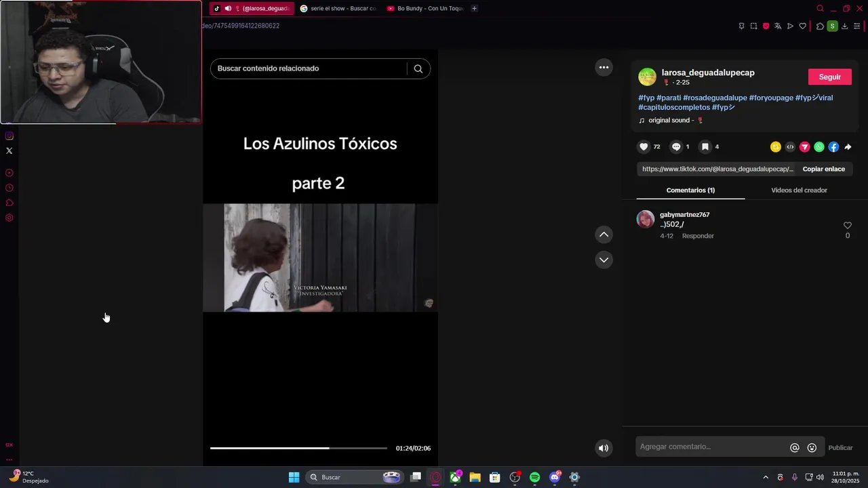
Task: Go to next video with down chevron
Action: point(604,260)
